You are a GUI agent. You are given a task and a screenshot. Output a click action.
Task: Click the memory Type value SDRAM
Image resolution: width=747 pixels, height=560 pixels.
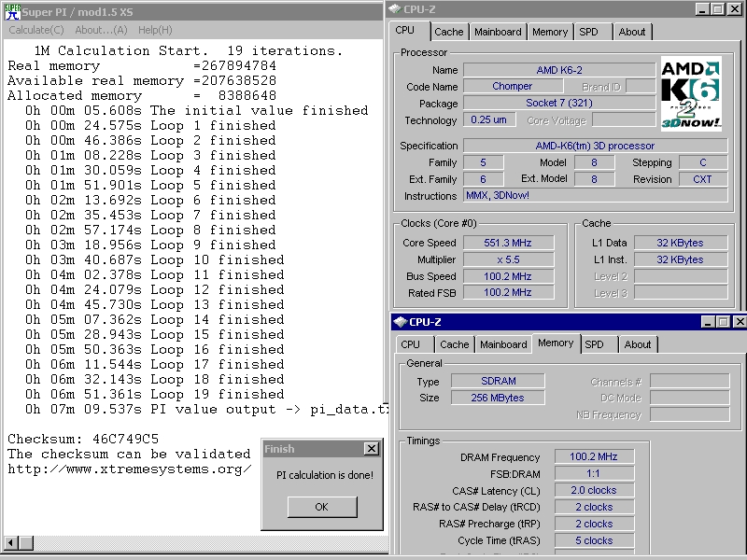click(x=498, y=381)
